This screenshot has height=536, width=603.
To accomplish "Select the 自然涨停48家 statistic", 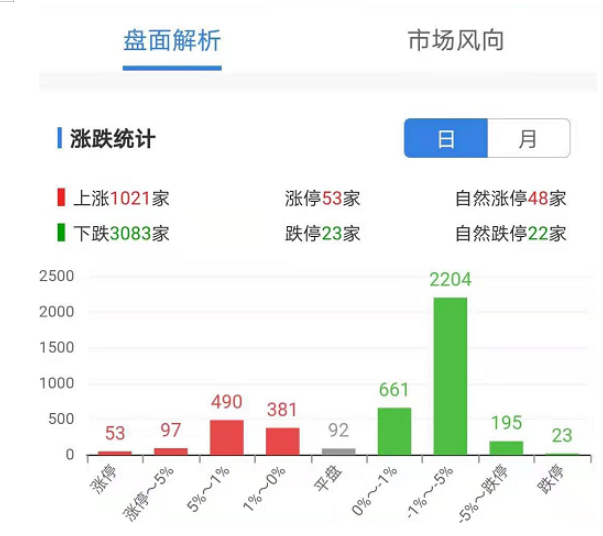I will pos(510,198).
